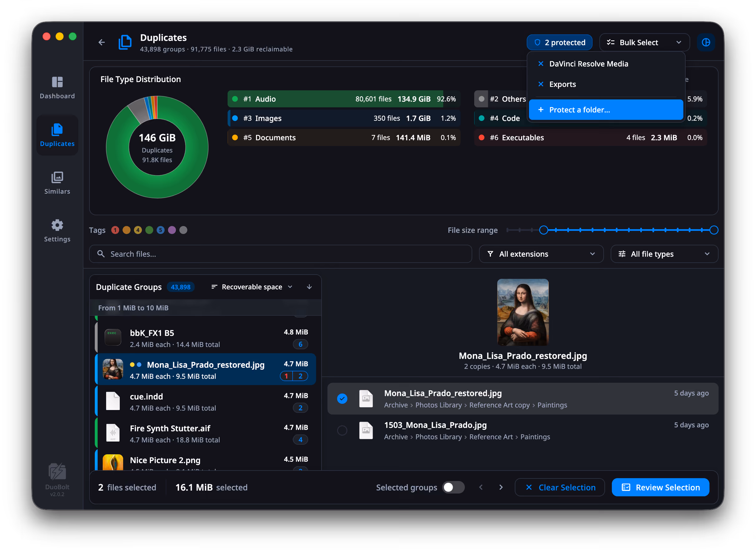This screenshot has height=552, width=756.
Task: Open the Similars sidebar section
Action: (57, 183)
